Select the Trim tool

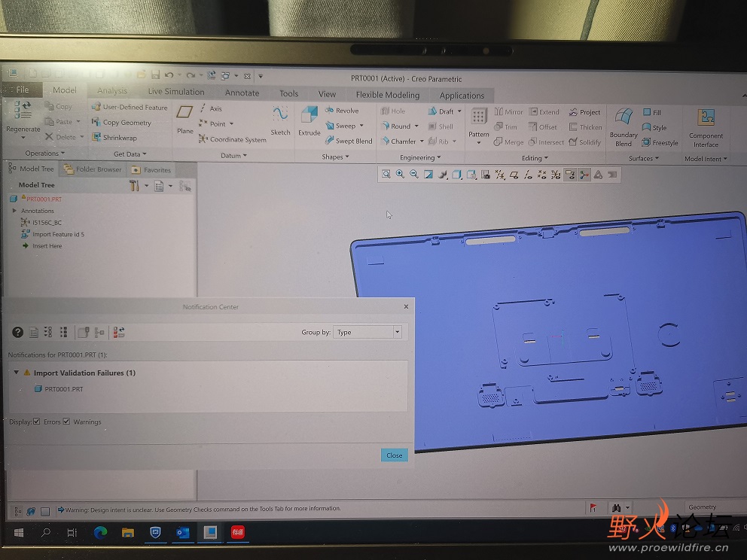505,126
